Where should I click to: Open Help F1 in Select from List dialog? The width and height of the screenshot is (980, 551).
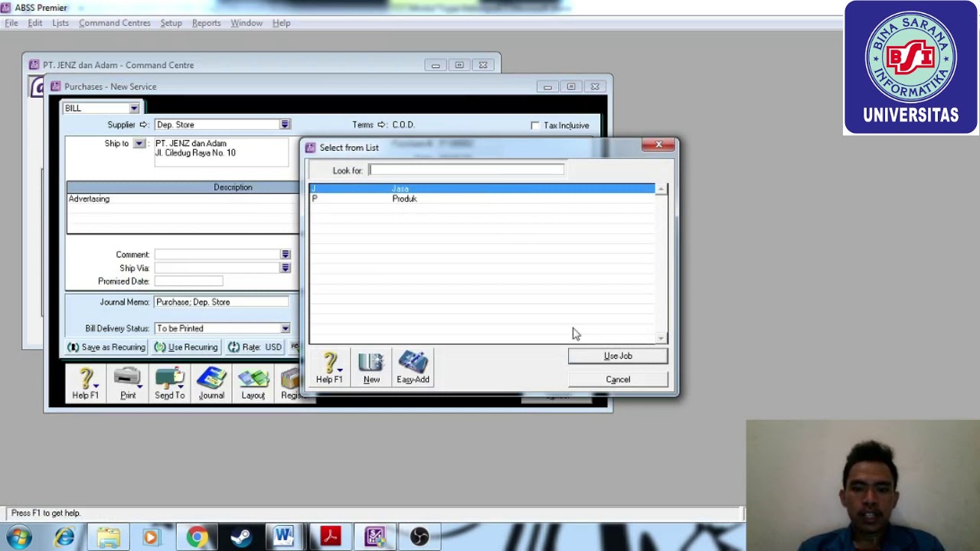329,368
